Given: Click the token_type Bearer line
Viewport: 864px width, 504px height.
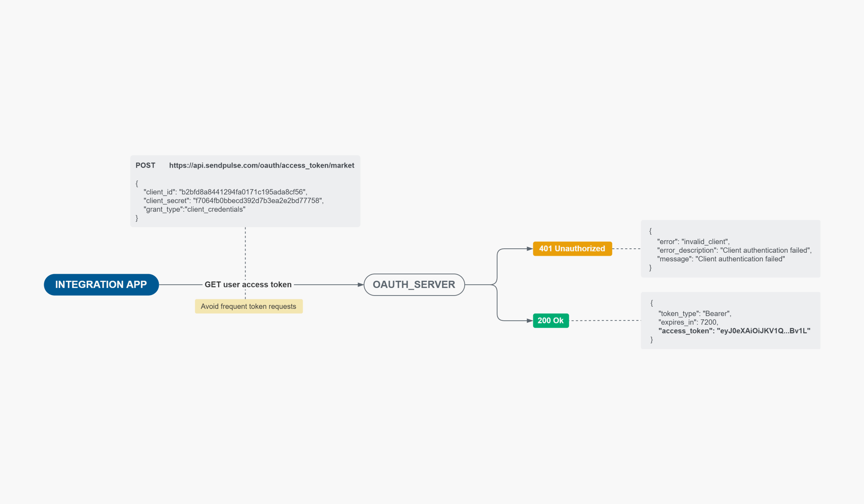Looking at the screenshot, I should (x=694, y=314).
